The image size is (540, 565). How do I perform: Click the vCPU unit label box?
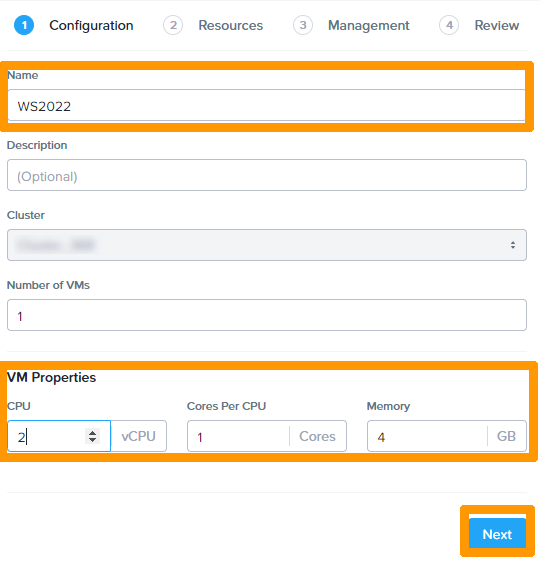click(139, 436)
